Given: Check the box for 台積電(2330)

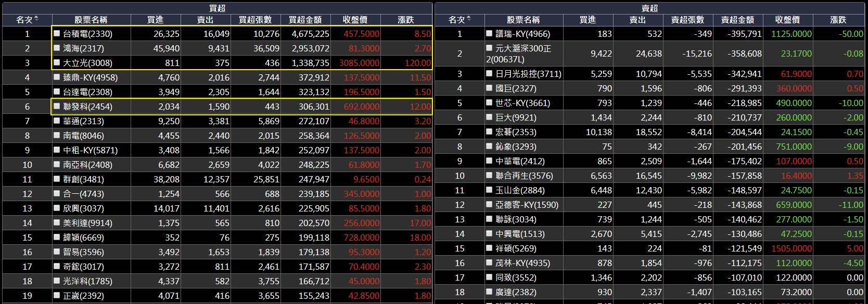Looking at the screenshot, I should [57, 33].
